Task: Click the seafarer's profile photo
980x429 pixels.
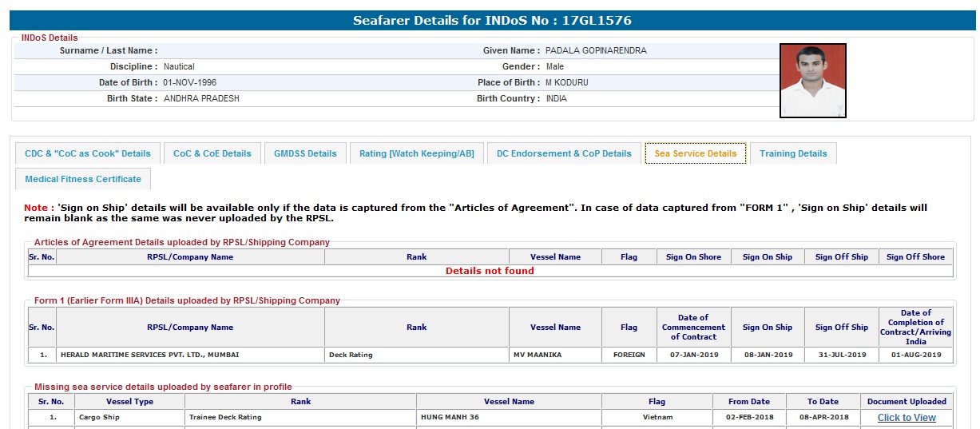Action: pyautogui.click(x=812, y=81)
